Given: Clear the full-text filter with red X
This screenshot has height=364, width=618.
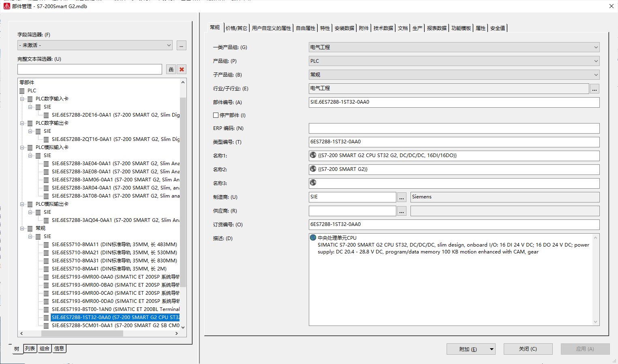Looking at the screenshot, I should coord(182,69).
